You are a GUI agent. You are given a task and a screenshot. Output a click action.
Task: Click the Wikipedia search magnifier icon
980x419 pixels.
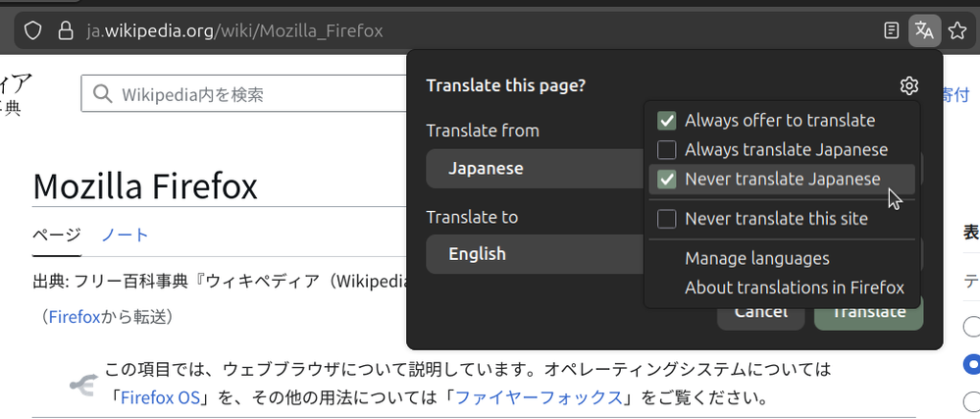click(x=102, y=94)
